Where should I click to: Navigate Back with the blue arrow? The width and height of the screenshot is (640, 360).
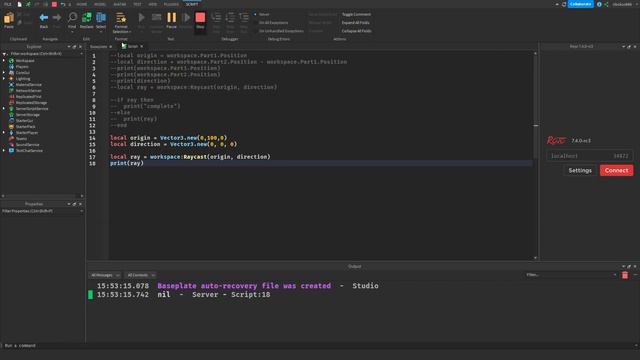tap(44, 18)
